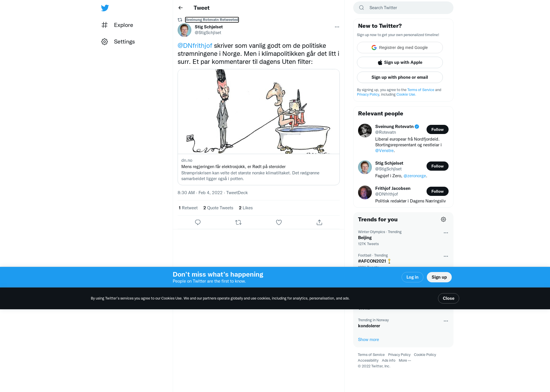Open Explore from the left sidebar
This screenshot has height=392, width=550.
point(117,25)
